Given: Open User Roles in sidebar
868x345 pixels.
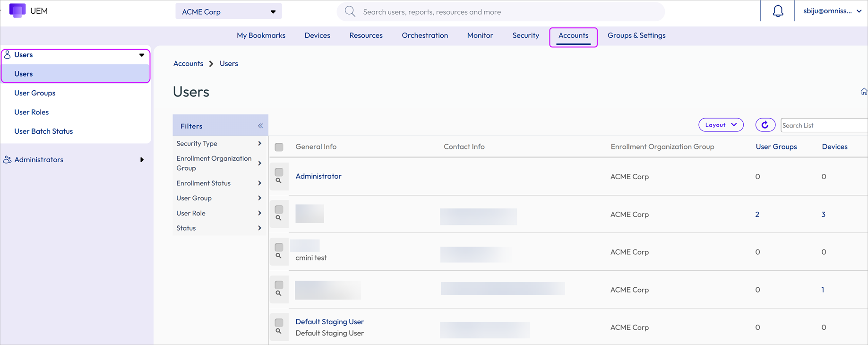Looking at the screenshot, I should (32, 112).
